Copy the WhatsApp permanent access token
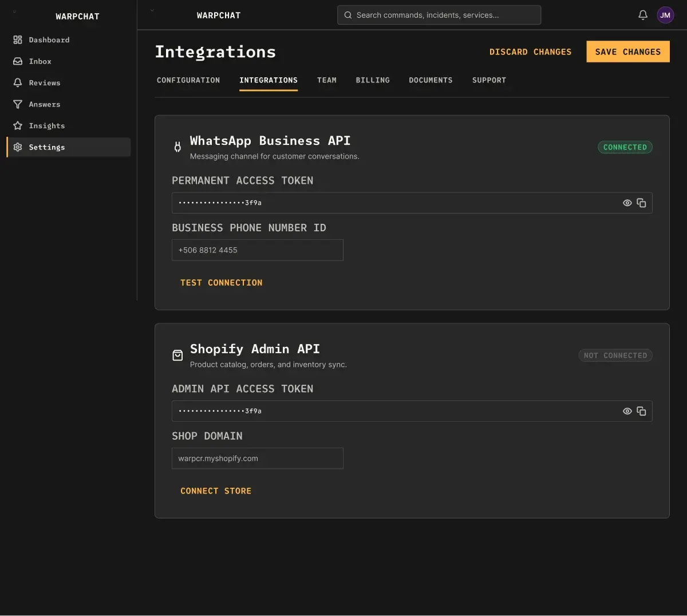 click(641, 203)
